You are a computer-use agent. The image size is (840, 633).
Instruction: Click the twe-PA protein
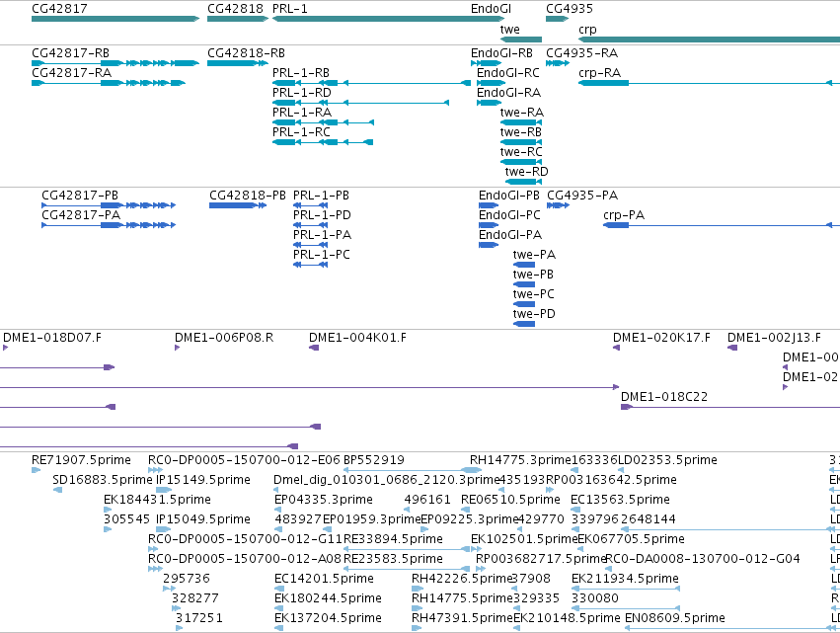coord(524,265)
